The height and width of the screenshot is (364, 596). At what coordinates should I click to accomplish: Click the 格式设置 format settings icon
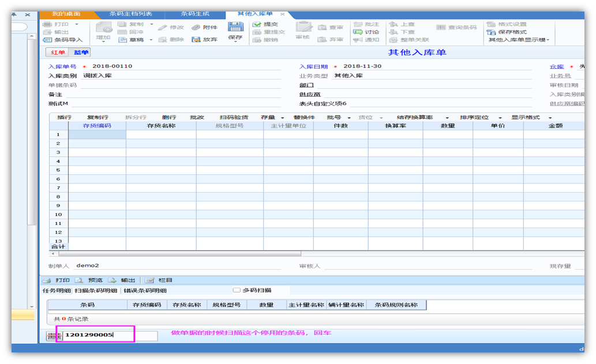pos(491,24)
